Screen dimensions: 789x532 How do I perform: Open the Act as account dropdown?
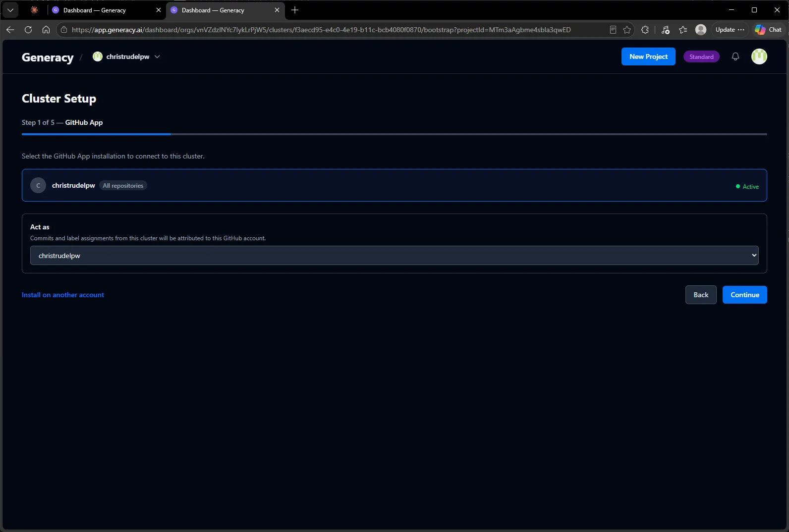(394, 256)
